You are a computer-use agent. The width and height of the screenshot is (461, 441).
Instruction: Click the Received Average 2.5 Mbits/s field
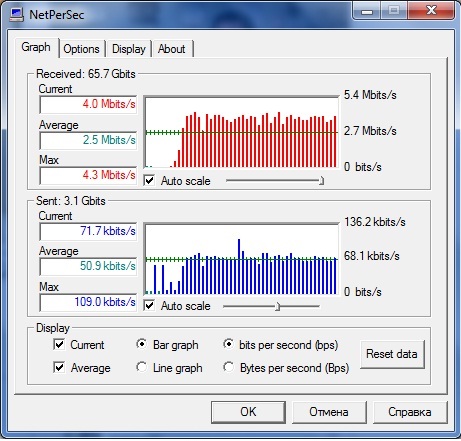coord(88,140)
